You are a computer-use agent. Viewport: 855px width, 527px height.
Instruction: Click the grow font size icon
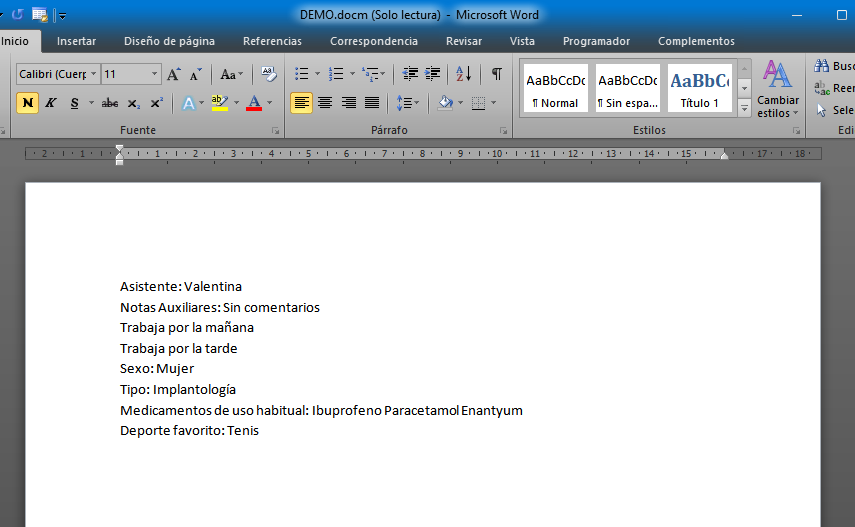tap(174, 74)
